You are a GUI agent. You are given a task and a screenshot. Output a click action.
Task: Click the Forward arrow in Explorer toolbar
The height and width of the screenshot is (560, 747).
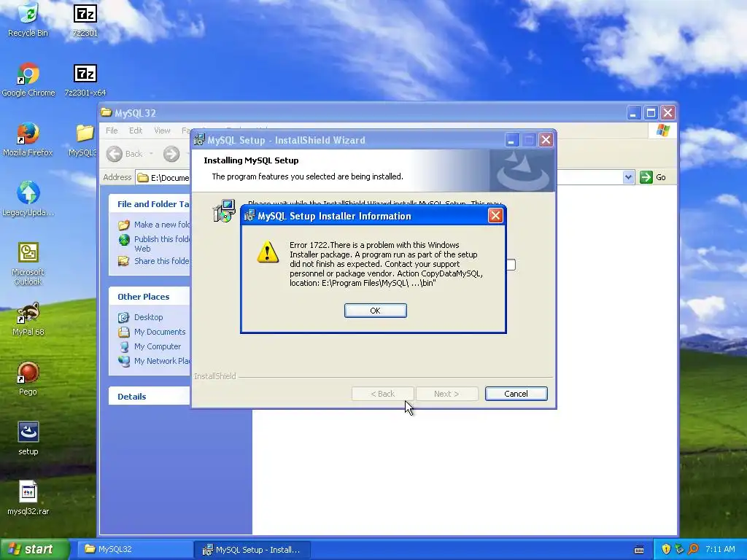tap(171, 154)
